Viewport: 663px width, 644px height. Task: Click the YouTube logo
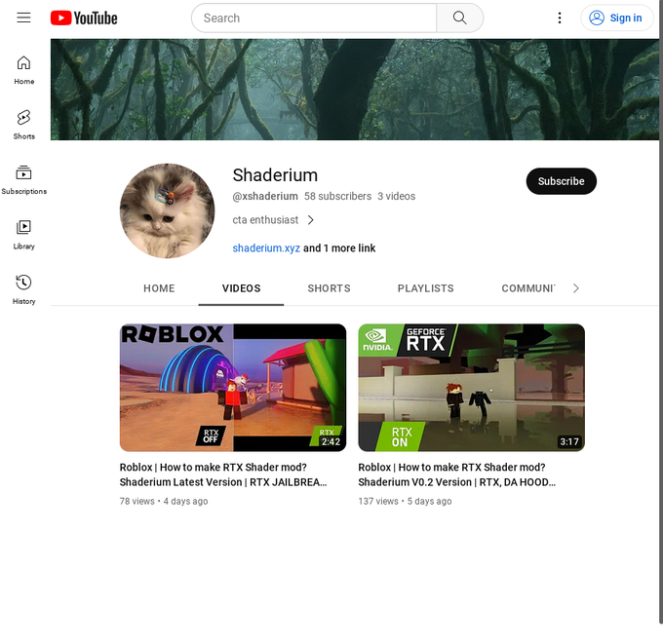click(x=84, y=18)
